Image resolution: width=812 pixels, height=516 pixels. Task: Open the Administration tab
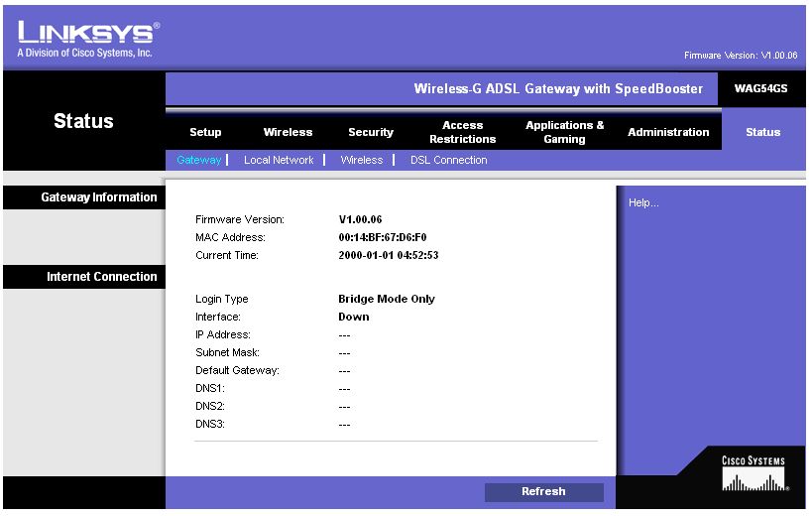coord(668,132)
